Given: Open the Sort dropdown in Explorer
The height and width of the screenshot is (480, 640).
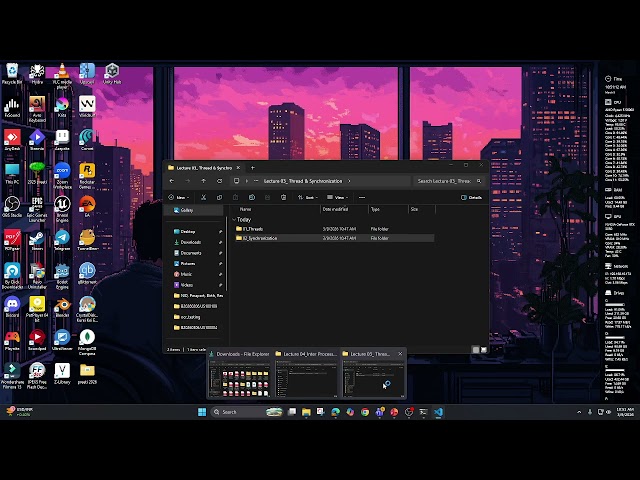Looking at the screenshot, I should coord(307,198).
